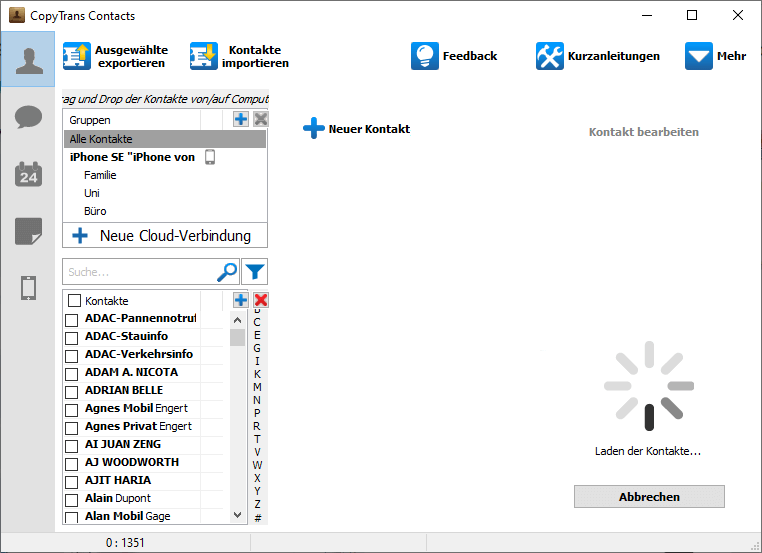Select contact AJIT HARIA

click(118, 480)
